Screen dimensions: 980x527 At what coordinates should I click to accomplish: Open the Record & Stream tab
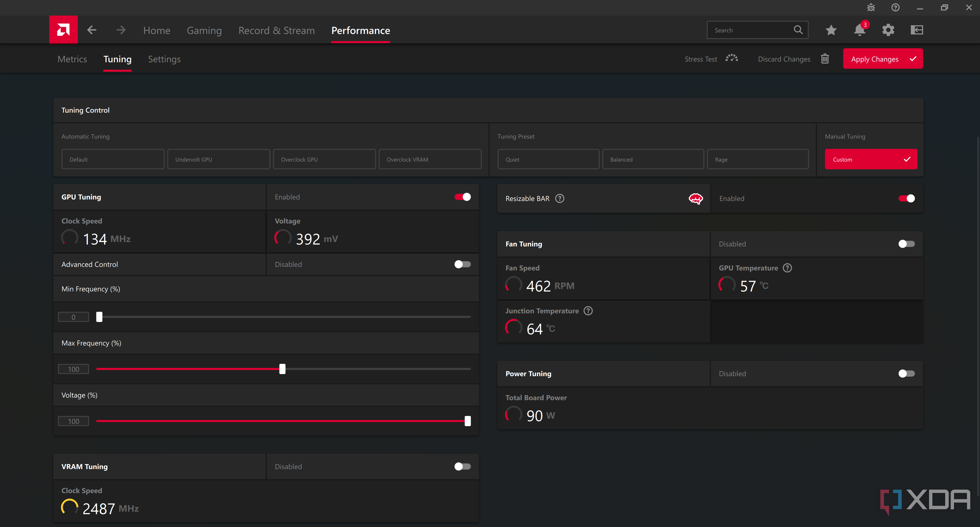(277, 30)
